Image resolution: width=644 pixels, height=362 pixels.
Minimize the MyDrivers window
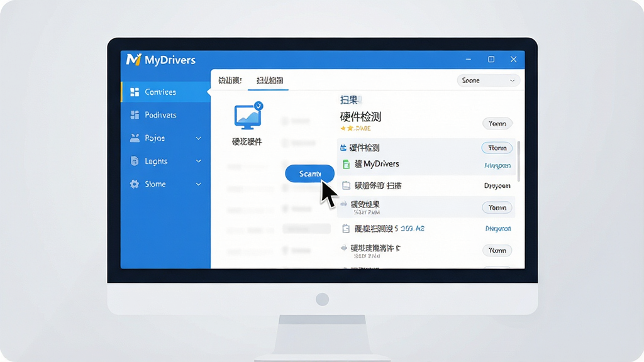tap(468, 60)
